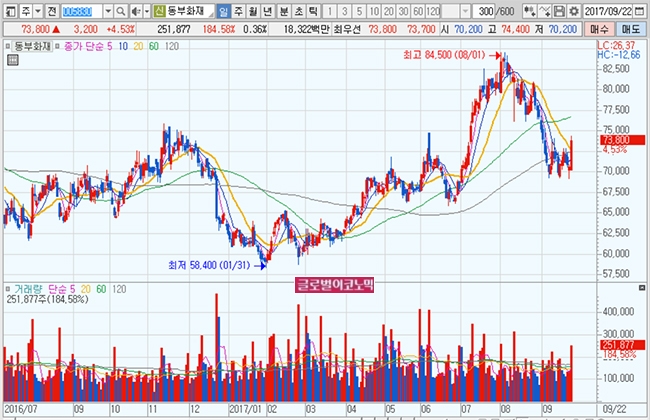The height and width of the screenshot is (420, 650).
Task: Open the dropdown next to speaker icon
Action: (x=146, y=10)
